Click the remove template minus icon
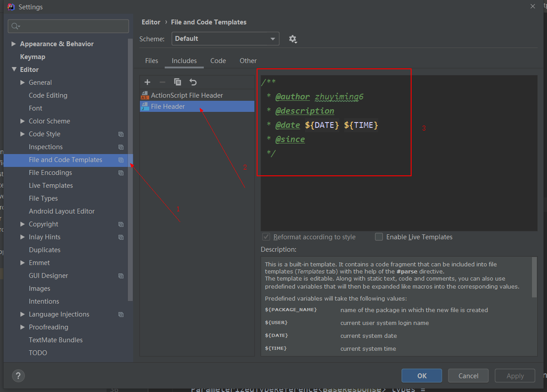 [163, 82]
